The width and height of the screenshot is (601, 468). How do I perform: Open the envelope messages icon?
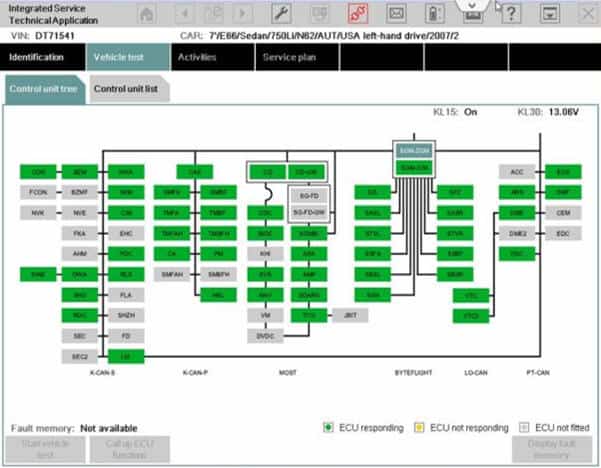click(x=396, y=13)
